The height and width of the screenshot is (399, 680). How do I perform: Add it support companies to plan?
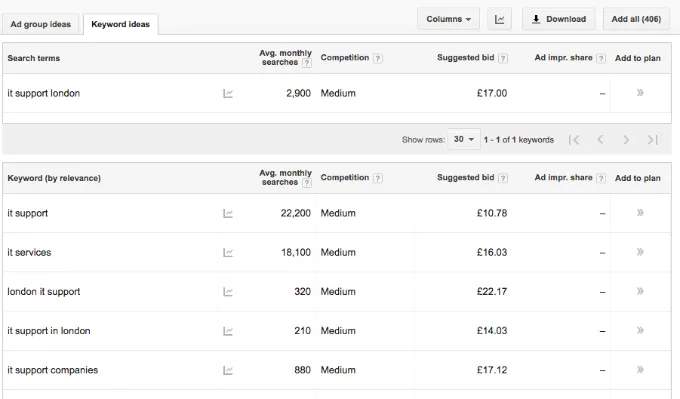click(640, 370)
